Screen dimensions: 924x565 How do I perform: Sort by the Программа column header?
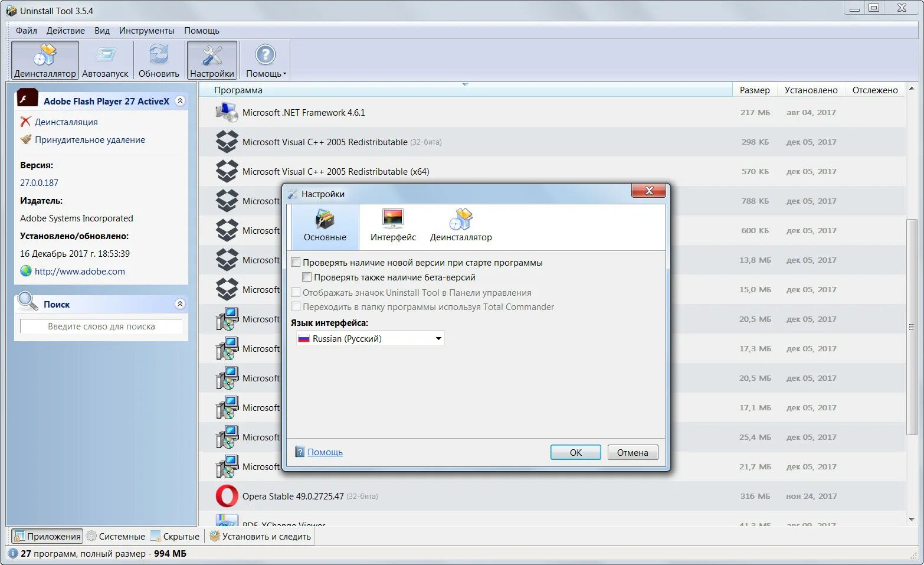[x=465, y=90]
